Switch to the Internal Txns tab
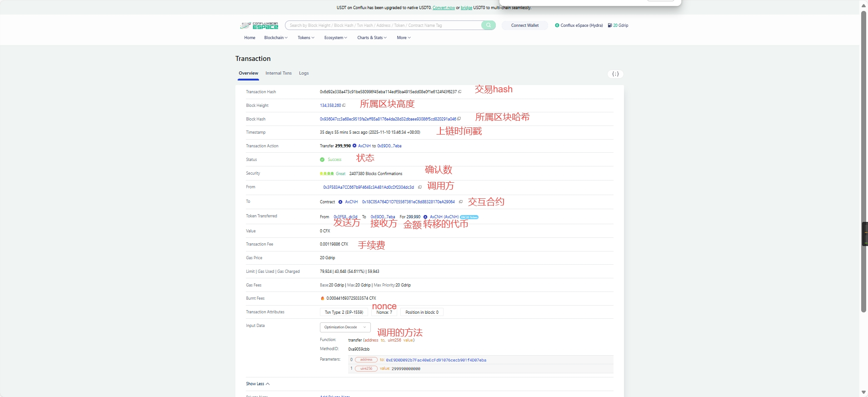868x397 pixels. [278, 73]
